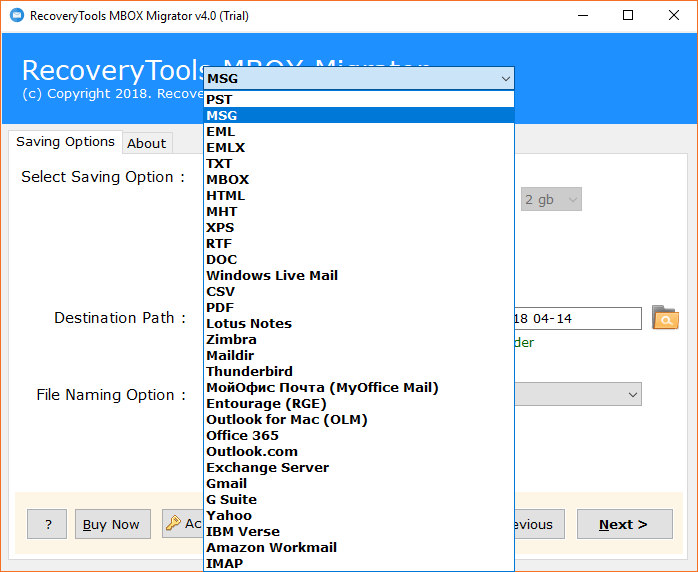
Task: Select PDF from the format list
Action: click(x=359, y=308)
